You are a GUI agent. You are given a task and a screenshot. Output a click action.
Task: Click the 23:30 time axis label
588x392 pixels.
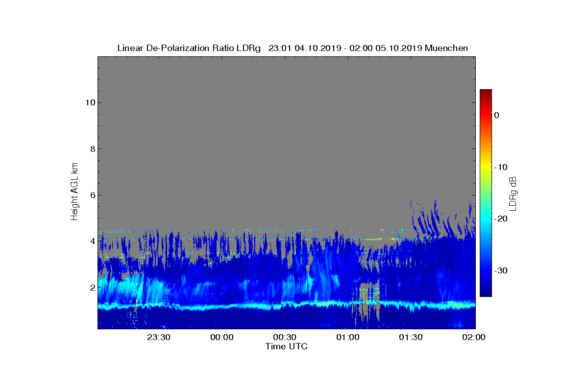159,337
